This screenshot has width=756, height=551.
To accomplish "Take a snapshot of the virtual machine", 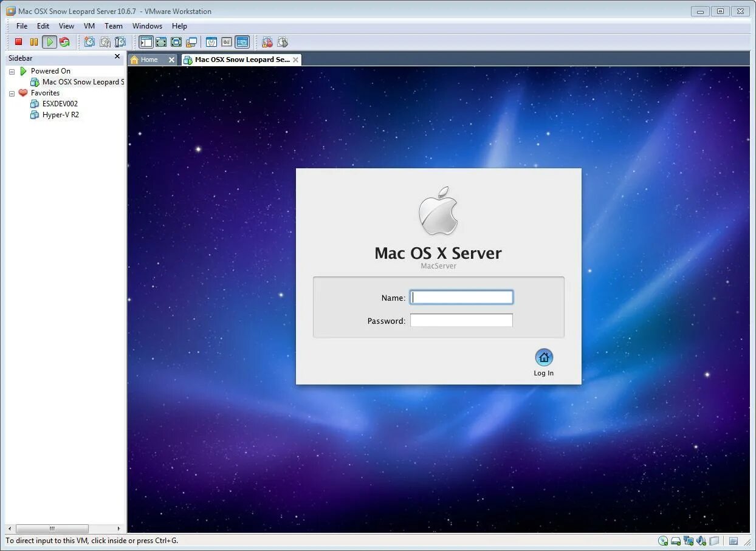I will point(89,42).
